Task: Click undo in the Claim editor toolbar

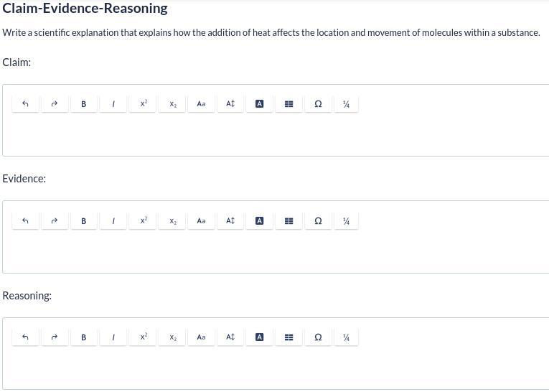Action: 25,104
